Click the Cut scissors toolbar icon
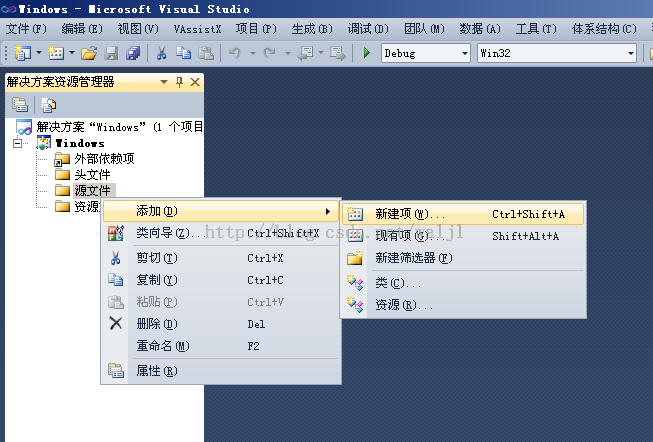The width and height of the screenshot is (653, 442). click(161, 53)
